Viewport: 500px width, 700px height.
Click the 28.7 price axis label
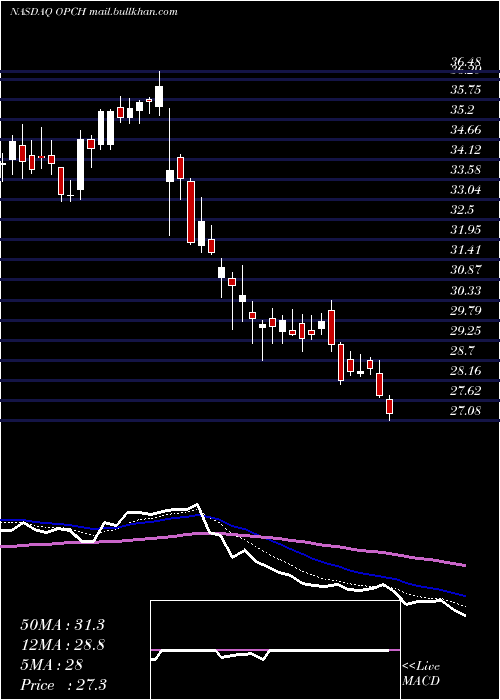point(462,351)
